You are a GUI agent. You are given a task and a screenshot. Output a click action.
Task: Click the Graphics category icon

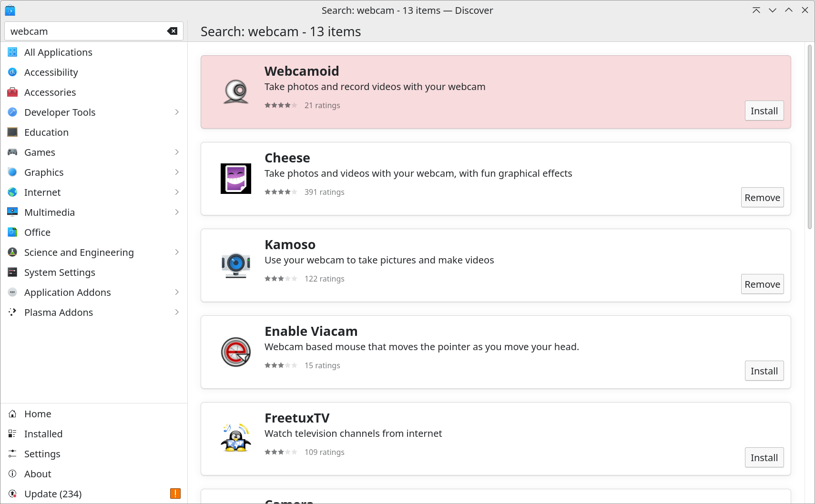[x=12, y=172]
